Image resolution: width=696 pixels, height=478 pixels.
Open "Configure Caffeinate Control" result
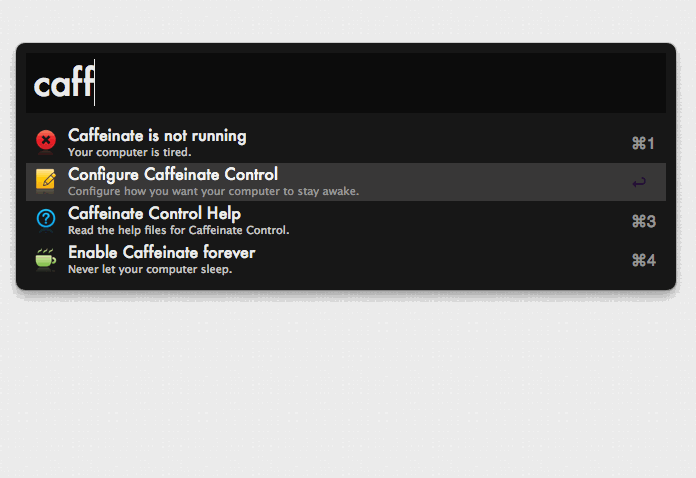pos(172,174)
